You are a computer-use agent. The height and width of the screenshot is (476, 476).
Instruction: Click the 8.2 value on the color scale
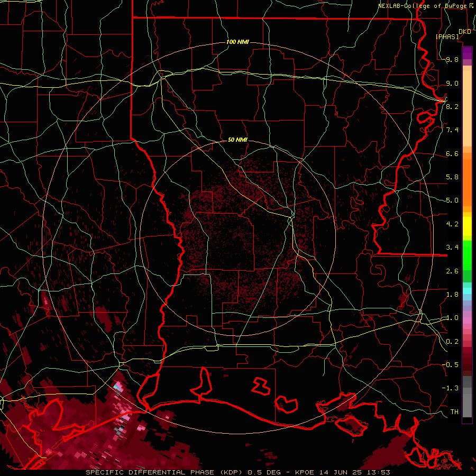452,106
